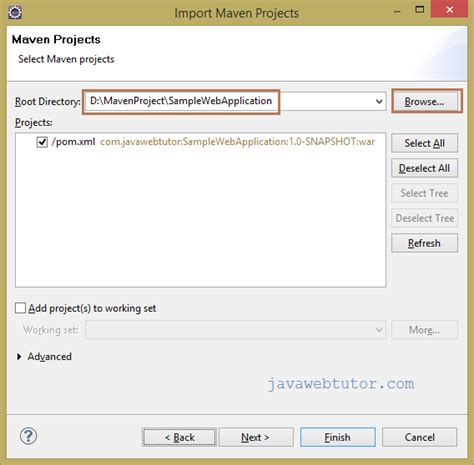The image size is (474, 465).
Task: Click Select All button
Action: click(x=424, y=143)
